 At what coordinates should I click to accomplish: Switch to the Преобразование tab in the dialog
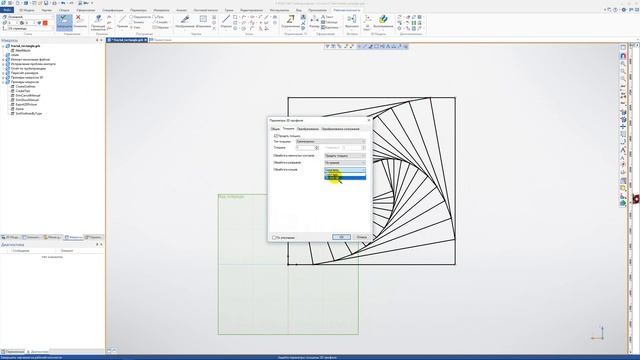(x=308, y=129)
